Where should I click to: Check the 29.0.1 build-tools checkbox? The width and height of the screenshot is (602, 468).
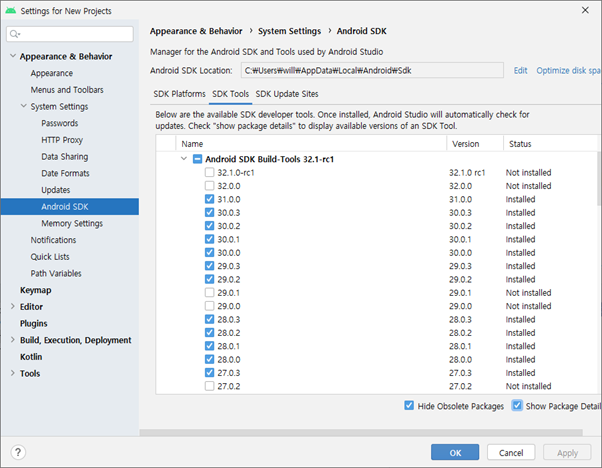[209, 293]
